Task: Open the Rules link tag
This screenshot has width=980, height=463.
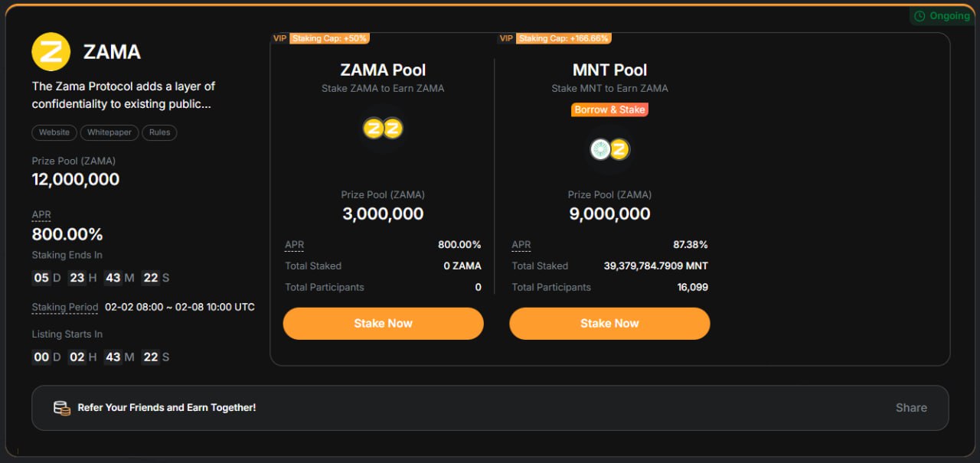Action: 159,132
